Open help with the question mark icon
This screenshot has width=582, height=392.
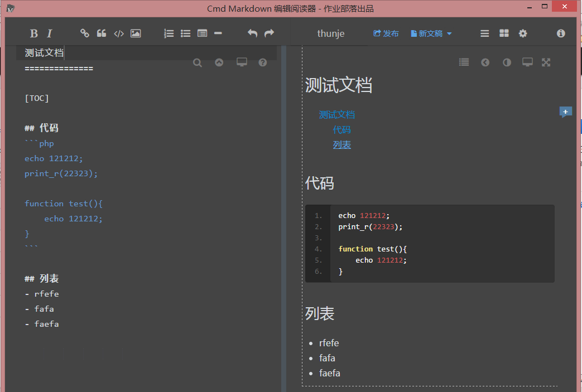pyautogui.click(x=263, y=62)
